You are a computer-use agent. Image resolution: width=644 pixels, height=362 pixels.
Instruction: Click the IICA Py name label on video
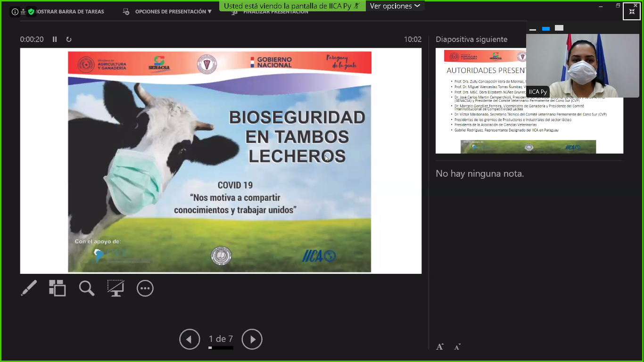(x=538, y=92)
